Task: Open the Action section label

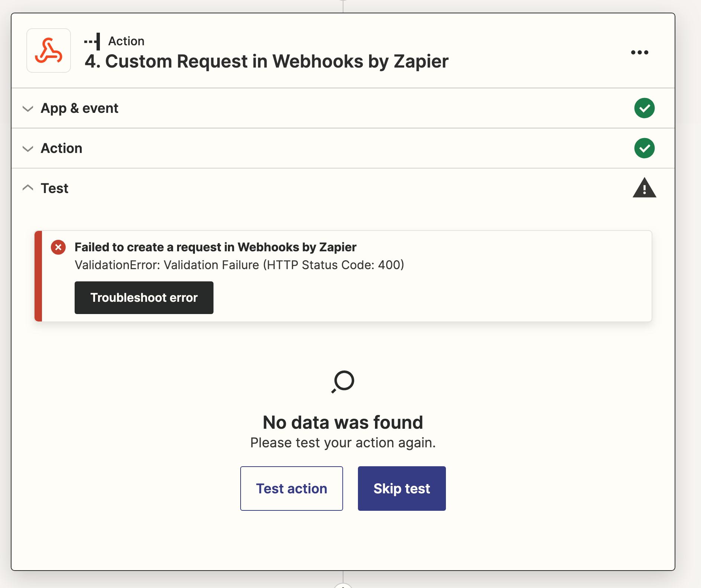Action: coord(62,148)
